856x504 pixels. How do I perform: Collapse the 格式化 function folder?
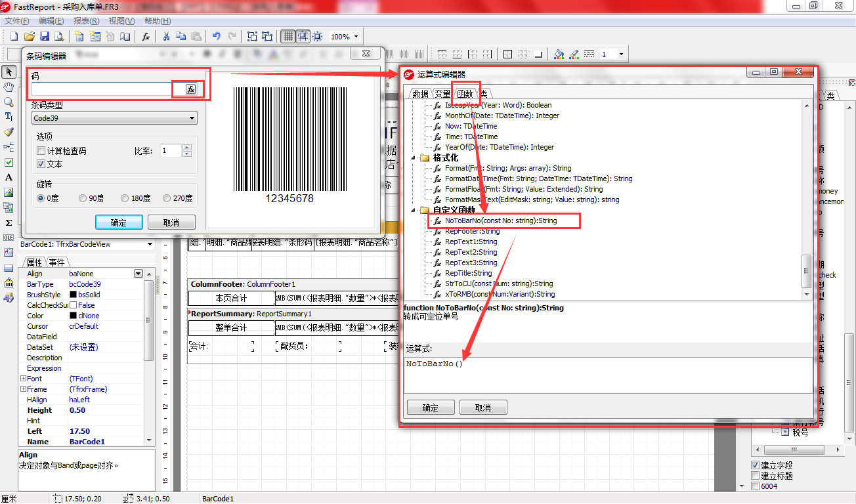pos(414,157)
